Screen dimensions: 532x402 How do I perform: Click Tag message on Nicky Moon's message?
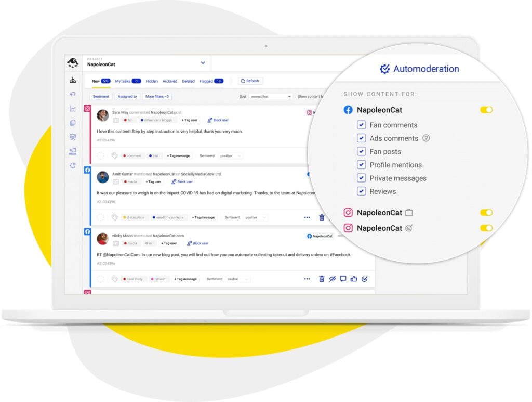point(185,279)
